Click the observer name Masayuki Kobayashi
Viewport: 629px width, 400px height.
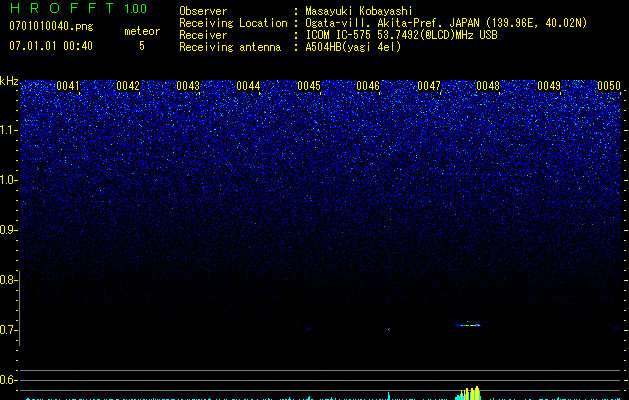359,11
